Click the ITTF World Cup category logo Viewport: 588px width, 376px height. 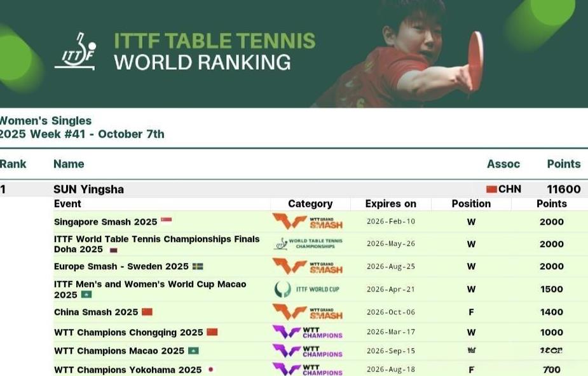click(308, 289)
